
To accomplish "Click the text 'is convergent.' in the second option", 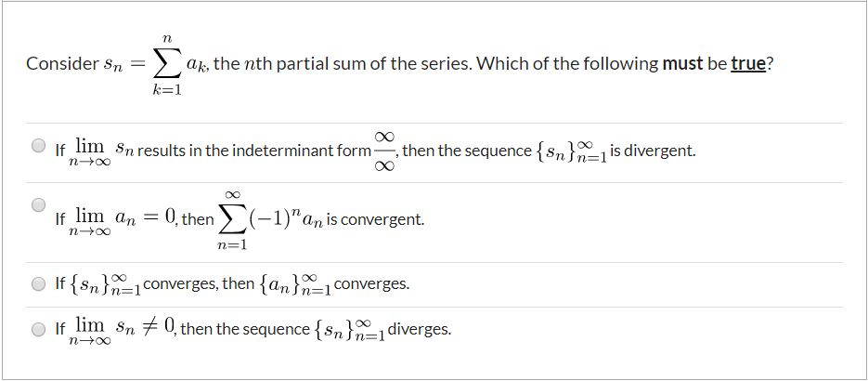I will click(x=375, y=219).
